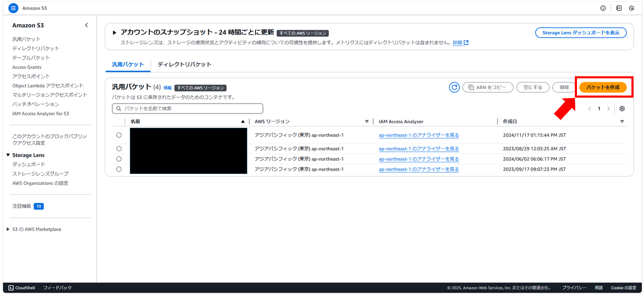Click 空にする button
The width and height of the screenshot is (644, 295).
coord(533,87)
